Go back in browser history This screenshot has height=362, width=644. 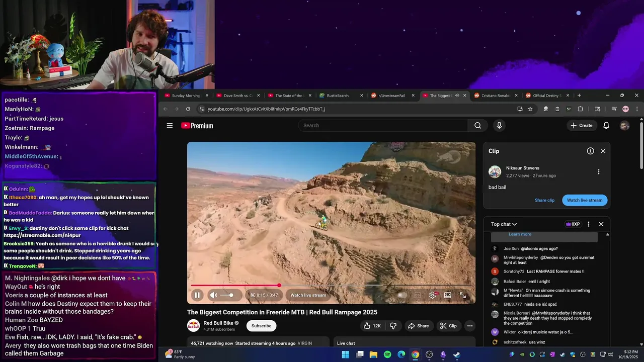(x=165, y=109)
